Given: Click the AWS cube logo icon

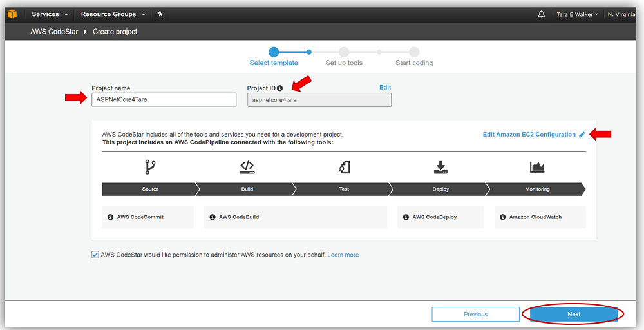Looking at the screenshot, I should click(12, 14).
